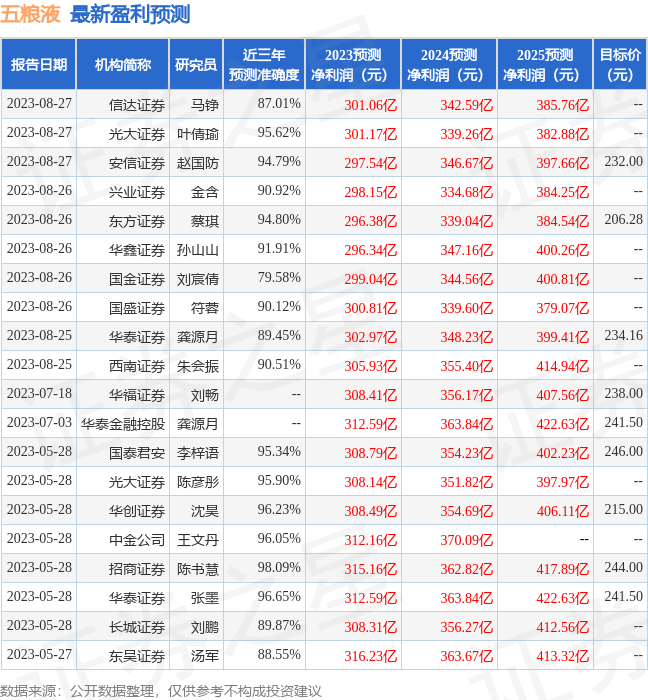Click the 最新盈利预测 heading

[x=130, y=14]
